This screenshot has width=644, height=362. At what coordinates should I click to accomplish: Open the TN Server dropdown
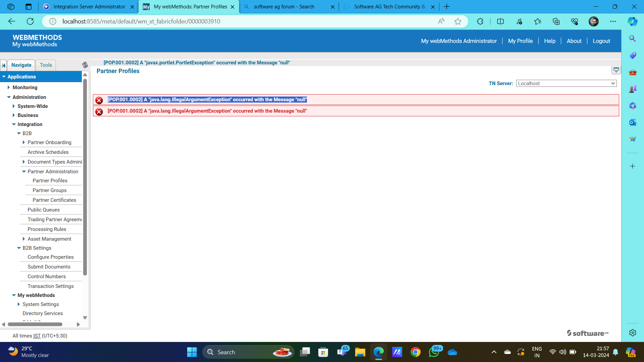566,83
